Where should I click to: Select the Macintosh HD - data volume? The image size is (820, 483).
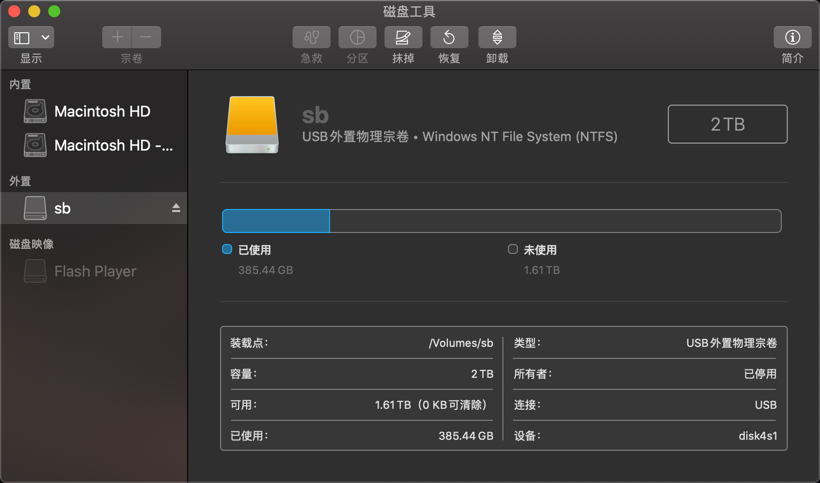(113, 145)
